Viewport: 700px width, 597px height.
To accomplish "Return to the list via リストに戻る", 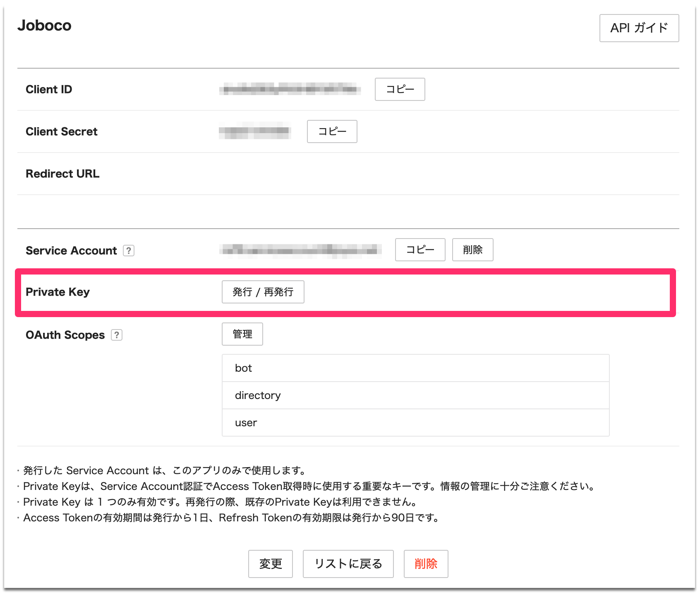I will click(x=348, y=564).
